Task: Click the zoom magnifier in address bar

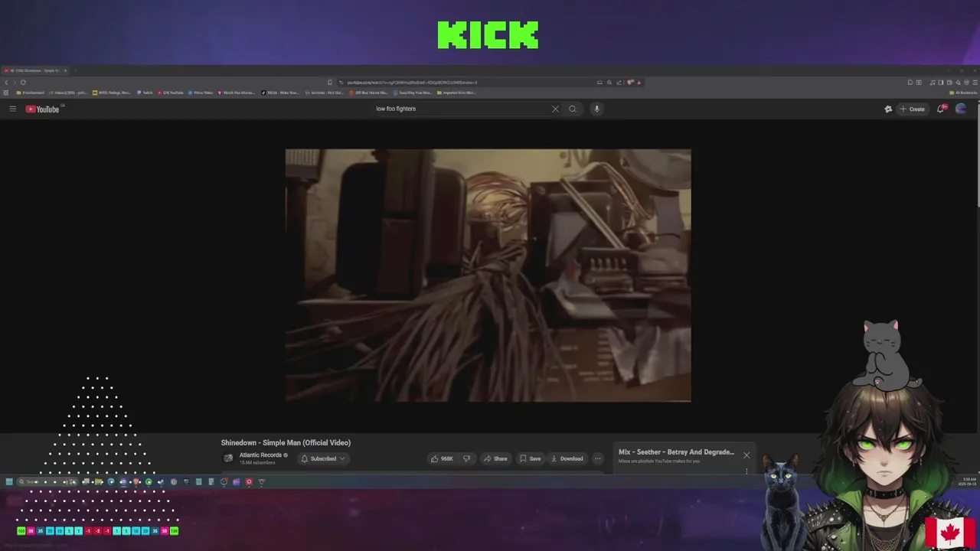Action: (609, 82)
